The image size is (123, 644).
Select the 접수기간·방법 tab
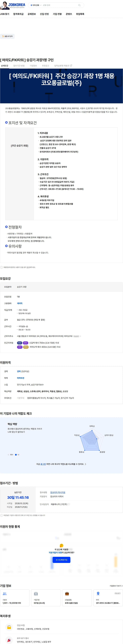[19, 66]
